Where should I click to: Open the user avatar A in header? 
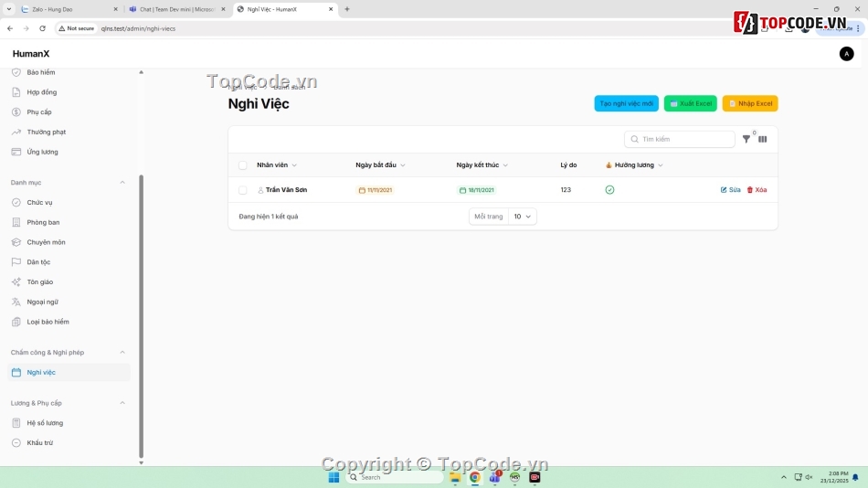(846, 54)
